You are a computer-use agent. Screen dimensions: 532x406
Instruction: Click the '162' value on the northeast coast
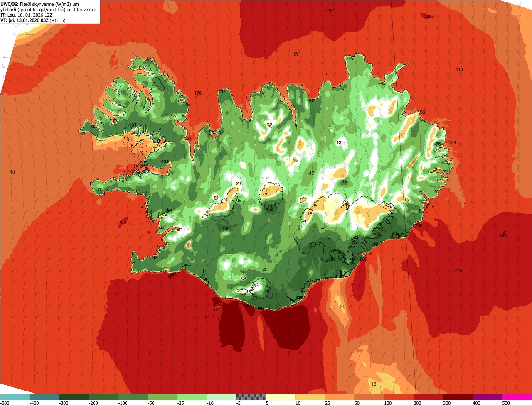pos(421,112)
